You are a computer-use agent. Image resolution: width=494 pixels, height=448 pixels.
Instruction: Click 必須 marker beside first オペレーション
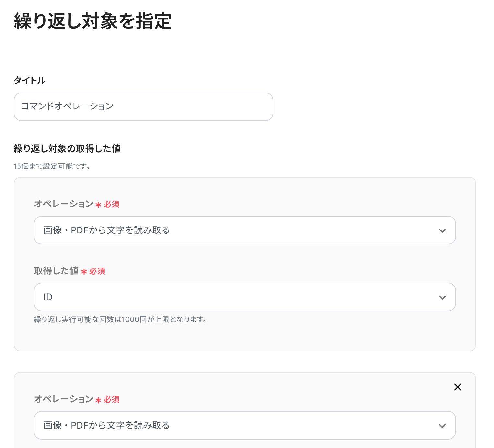[x=112, y=204]
